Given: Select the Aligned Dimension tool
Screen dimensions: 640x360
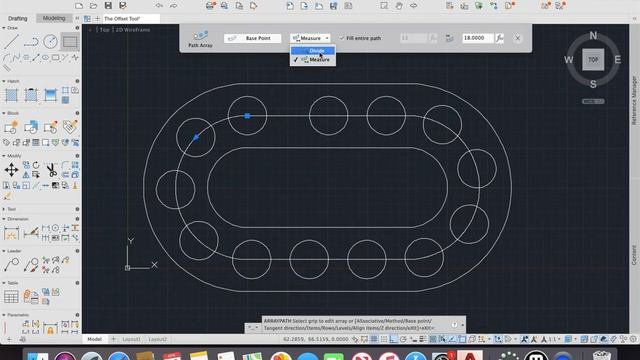Looking at the screenshot, I should click(31, 233).
